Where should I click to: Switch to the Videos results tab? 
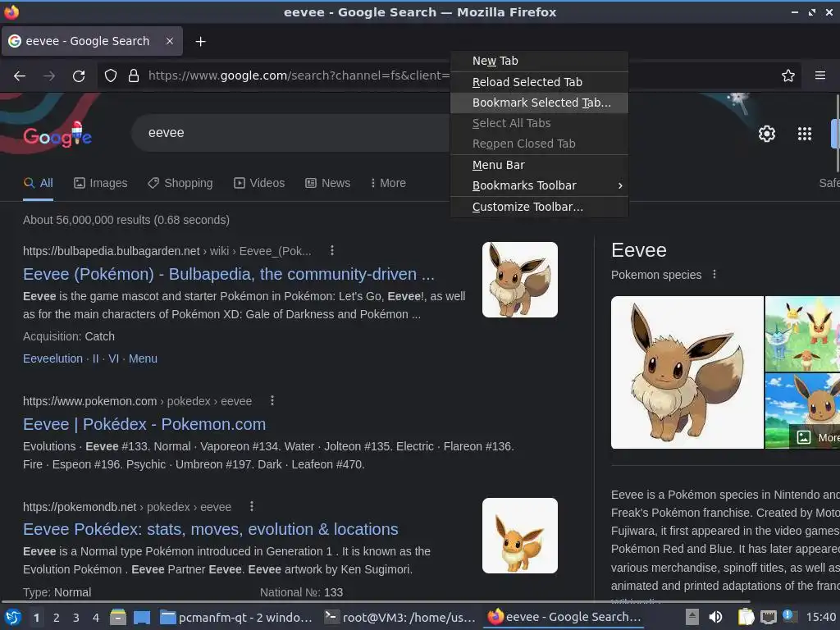259,183
